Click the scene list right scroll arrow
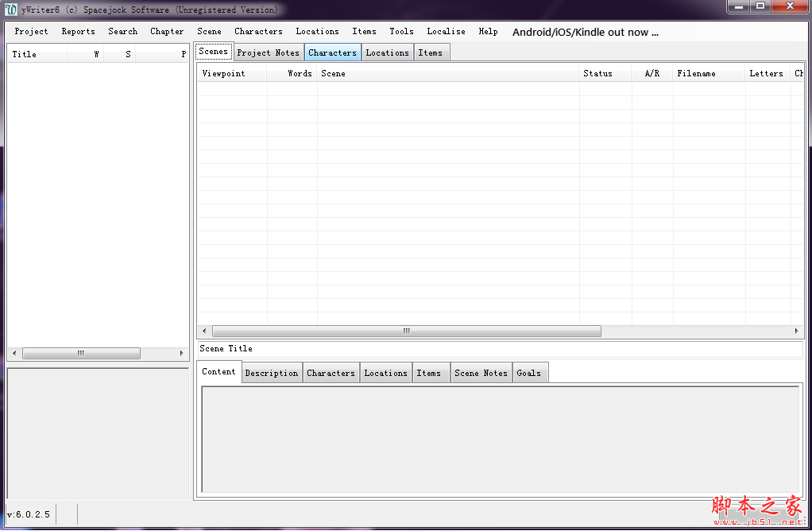The width and height of the screenshot is (812, 531). point(796,331)
